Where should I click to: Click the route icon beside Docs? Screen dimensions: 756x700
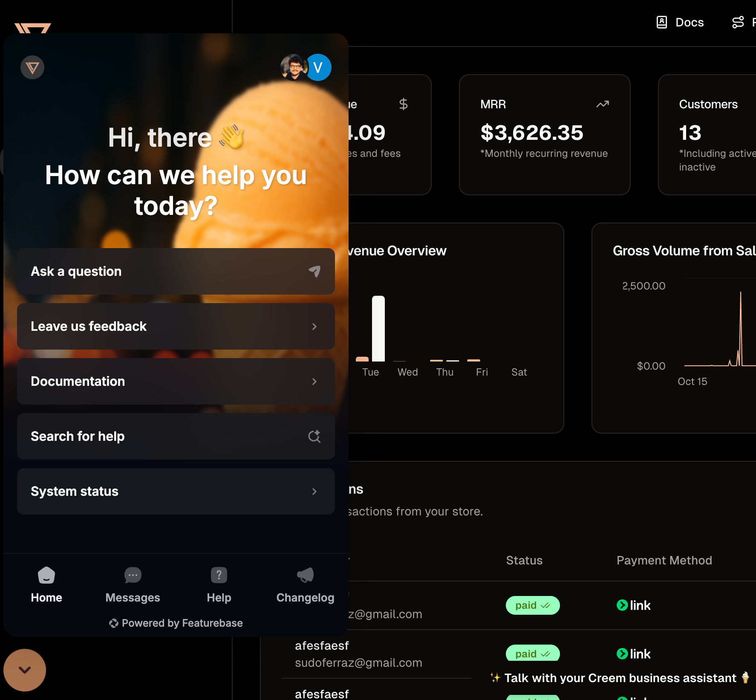point(738,22)
